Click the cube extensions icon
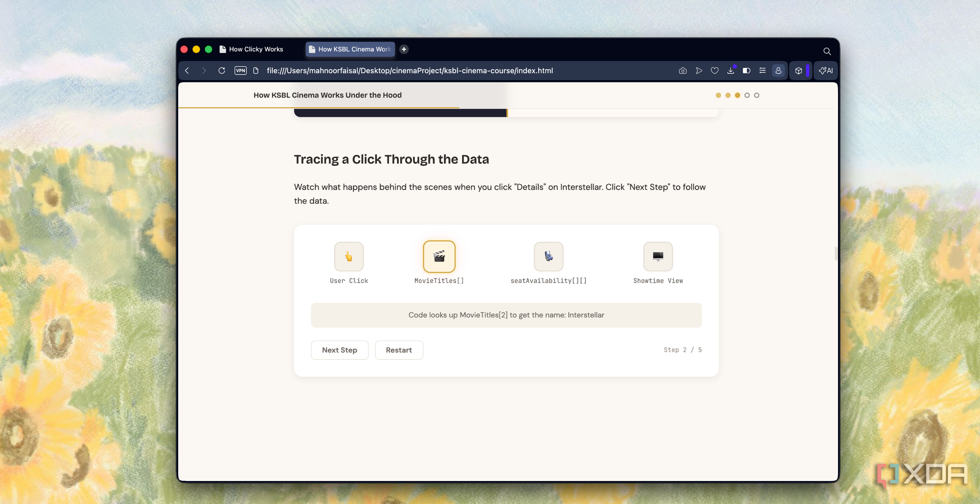Image resolution: width=980 pixels, height=504 pixels. (x=799, y=70)
